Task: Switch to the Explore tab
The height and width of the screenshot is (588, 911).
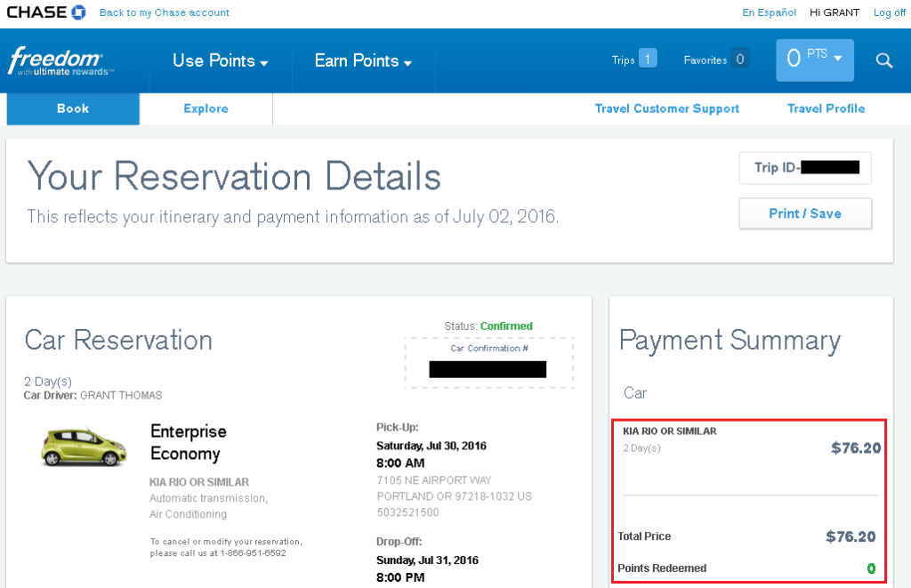Action: [x=206, y=109]
